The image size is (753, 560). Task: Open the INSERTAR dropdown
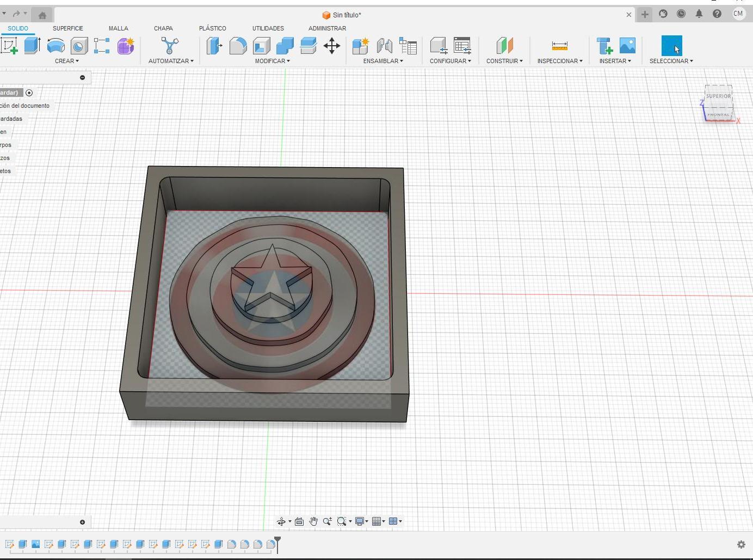tap(615, 61)
